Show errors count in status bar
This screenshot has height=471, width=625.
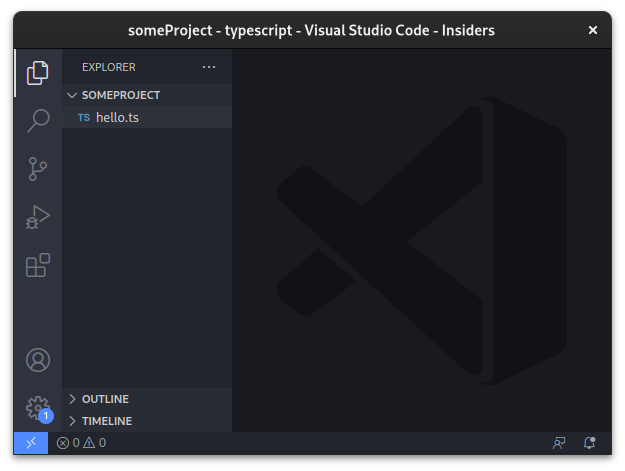point(68,443)
